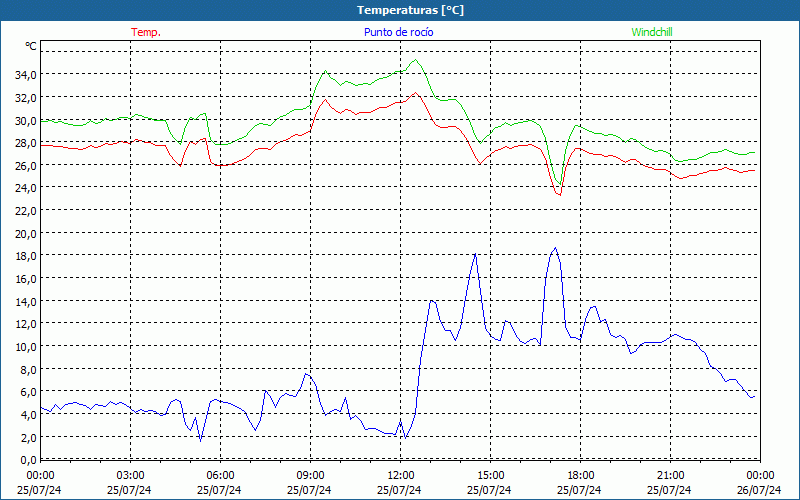Click the '28,0' y-axis value
The width and height of the screenshot is (800, 500).
(x=26, y=143)
